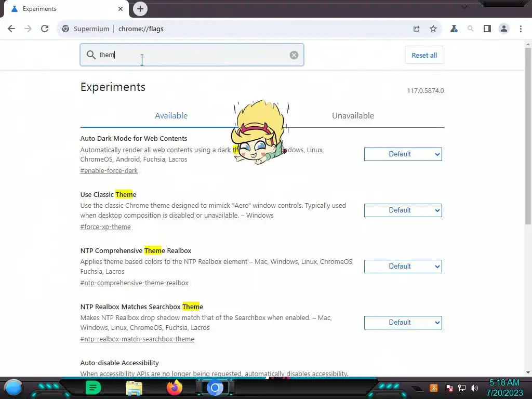Click the scrollbar down arrow
Viewport: 532px width, 399px height.
pyautogui.click(x=528, y=372)
